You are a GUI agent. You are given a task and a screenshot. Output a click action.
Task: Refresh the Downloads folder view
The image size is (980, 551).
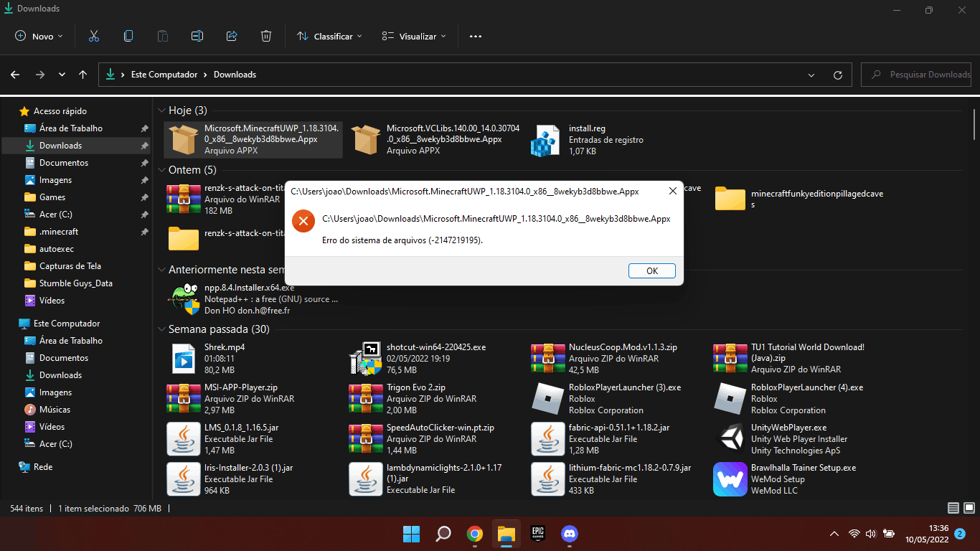[x=838, y=75]
